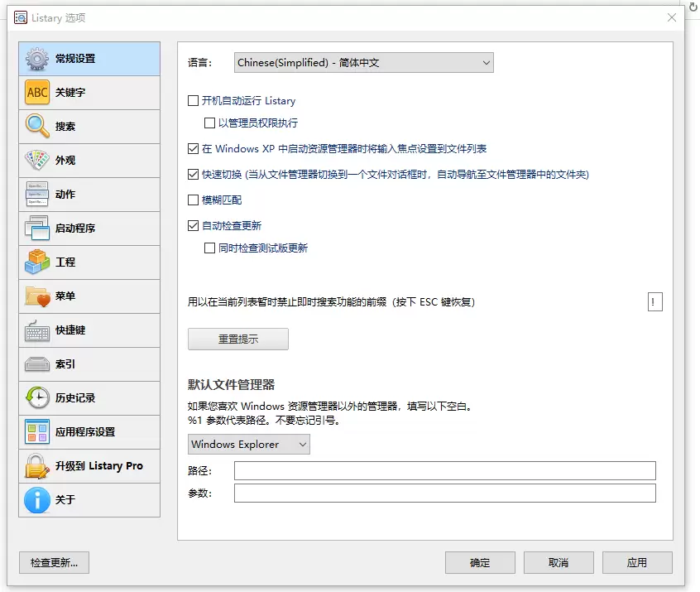The image size is (700, 592).
Task: Toggle the Windows XP 焦点设置 checkbox
Action: 194,148
